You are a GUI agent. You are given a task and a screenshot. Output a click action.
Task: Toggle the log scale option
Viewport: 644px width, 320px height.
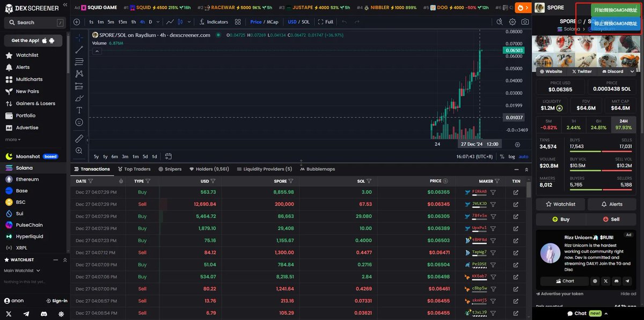(x=511, y=156)
